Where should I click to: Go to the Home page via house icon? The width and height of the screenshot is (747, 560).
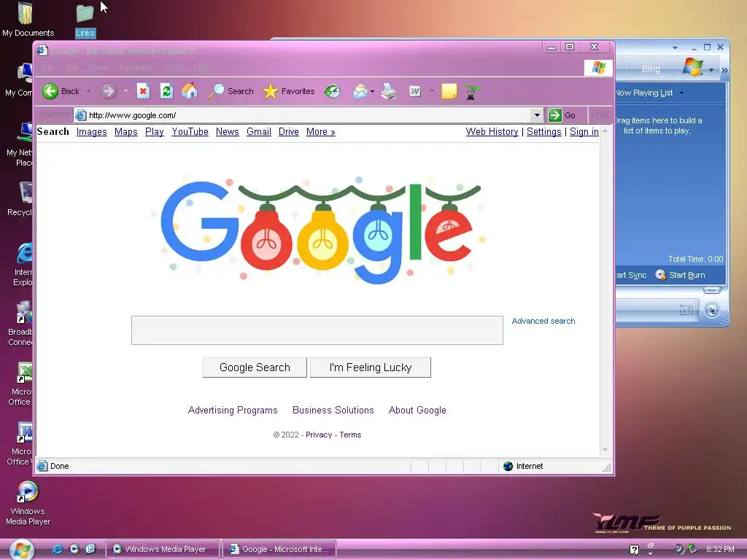(x=190, y=91)
